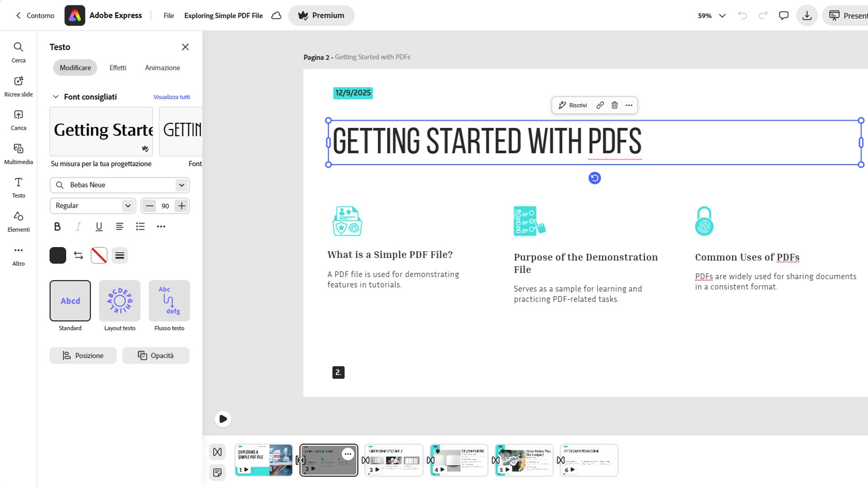Open the text alignment options
Screen dimensions: 868x487
120,226
